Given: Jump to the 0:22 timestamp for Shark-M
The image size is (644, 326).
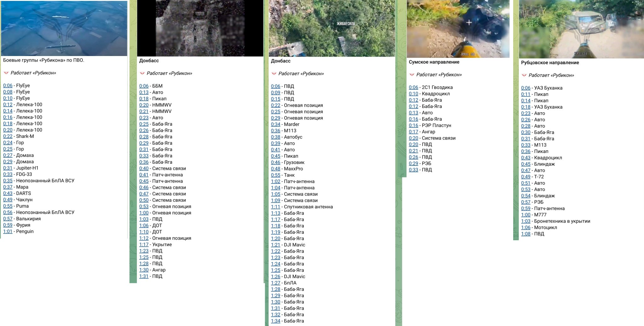Looking at the screenshot, I should click(x=8, y=136).
